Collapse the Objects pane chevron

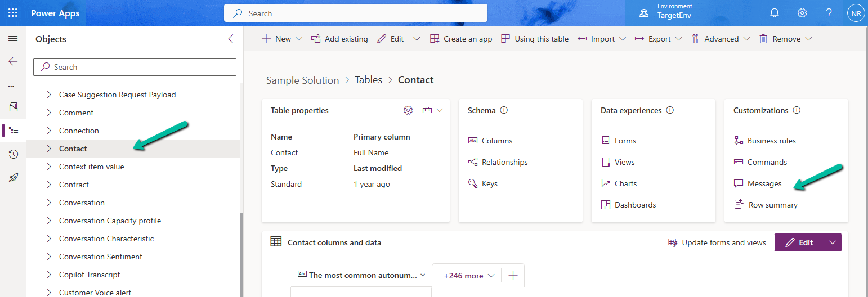point(230,39)
